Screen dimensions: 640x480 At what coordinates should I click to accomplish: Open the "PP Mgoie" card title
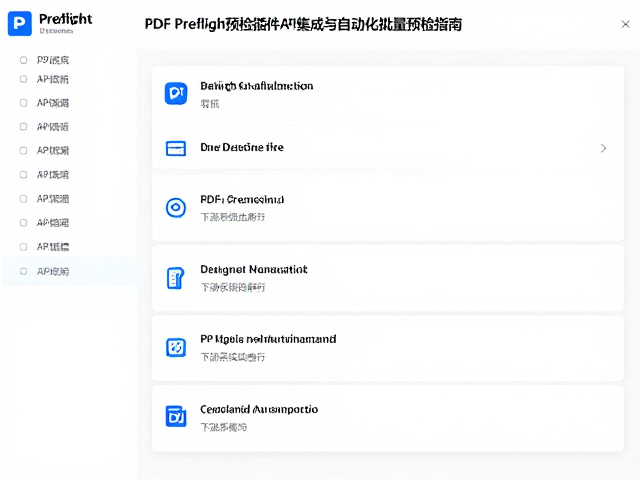pos(268,339)
